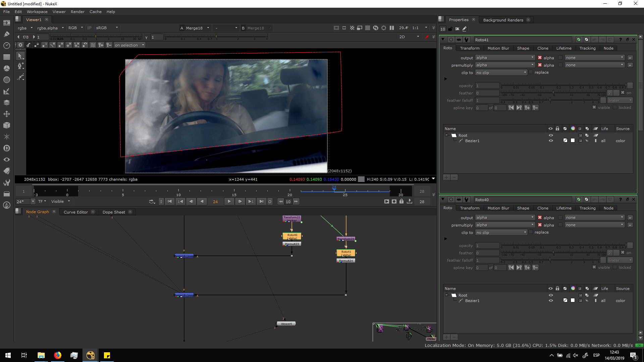644x362 pixels.
Task: Open the Time nodes clock icon menu
Action: click(6, 45)
